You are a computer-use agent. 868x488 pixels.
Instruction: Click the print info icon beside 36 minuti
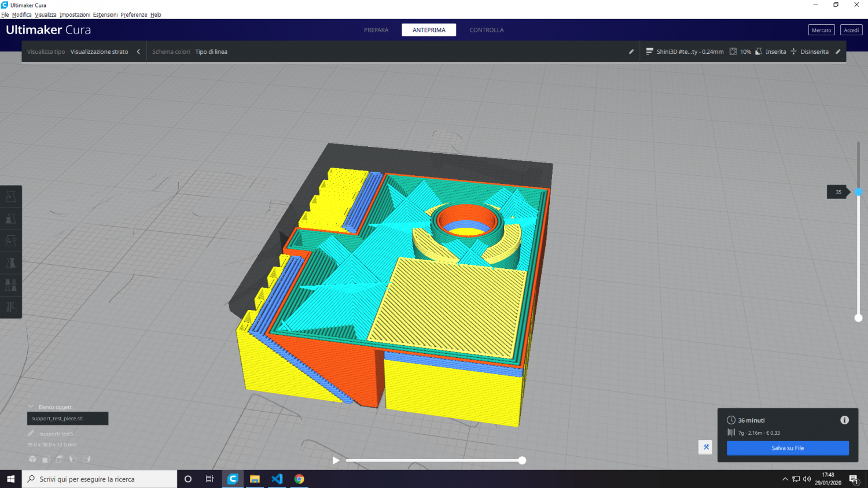(x=844, y=420)
